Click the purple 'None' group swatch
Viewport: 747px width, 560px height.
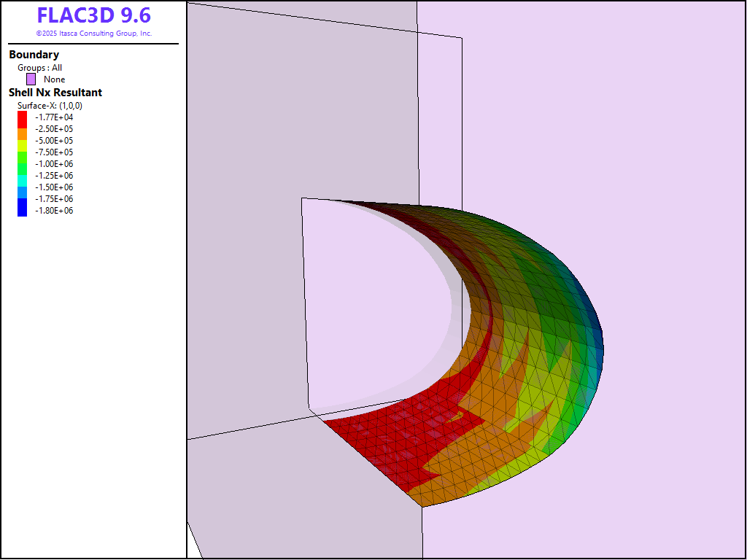31,79
